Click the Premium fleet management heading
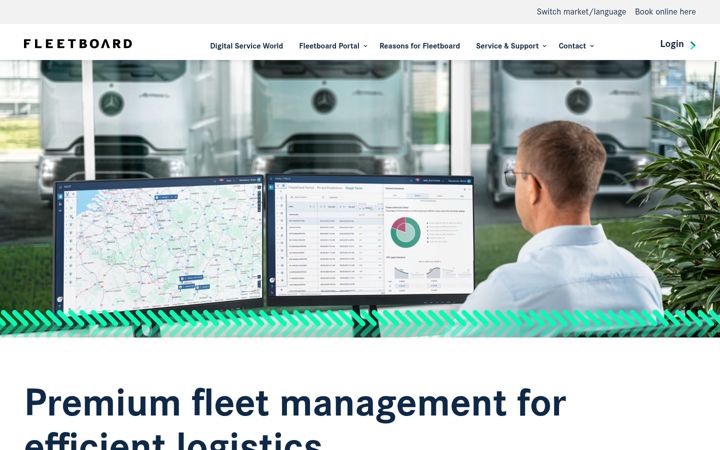Image resolution: width=720 pixels, height=450 pixels. point(296,418)
